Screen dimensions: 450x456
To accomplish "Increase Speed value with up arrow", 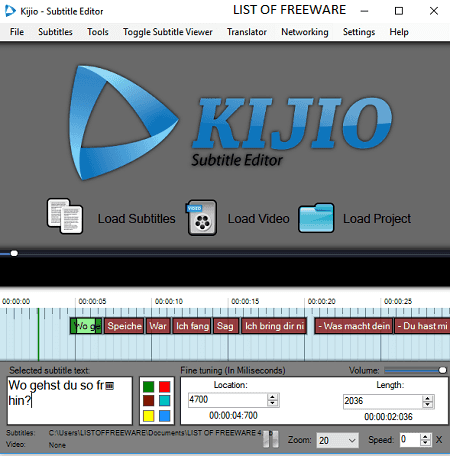I will pyautogui.click(x=425, y=436).
